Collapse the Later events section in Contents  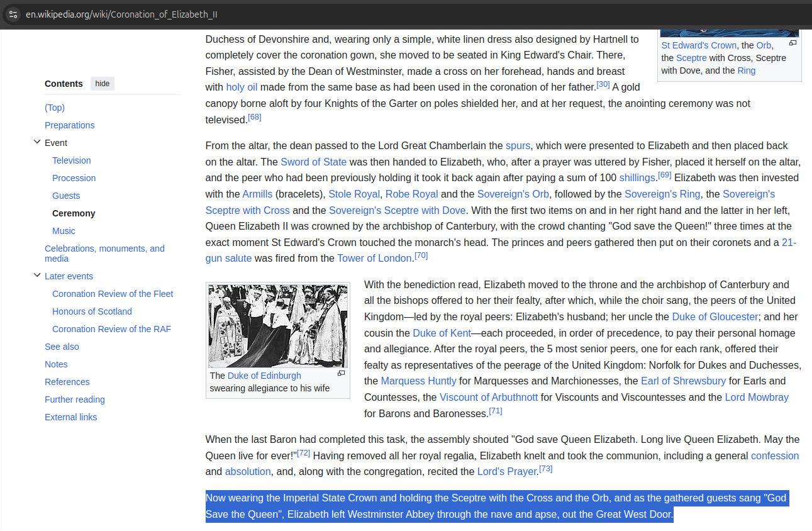pyautogui.click(x=36, y=274)
